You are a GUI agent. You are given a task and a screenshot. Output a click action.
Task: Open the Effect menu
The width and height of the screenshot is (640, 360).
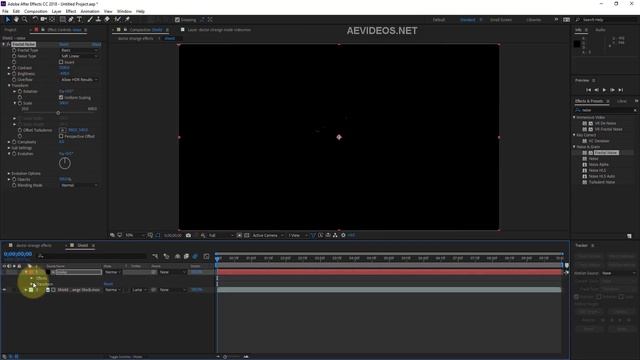tap(71, 11)
